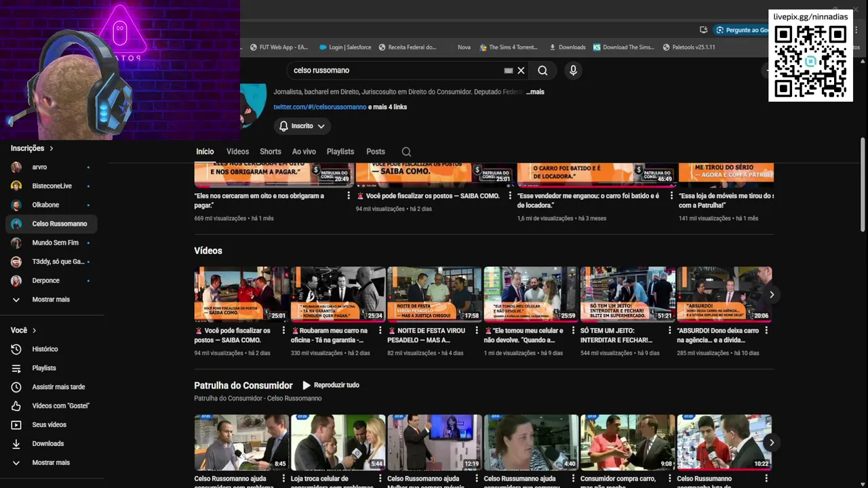Open Download The Sims bookmark
Image resolution: width=868 pixels, height=488 pixels.
[624, 47]
